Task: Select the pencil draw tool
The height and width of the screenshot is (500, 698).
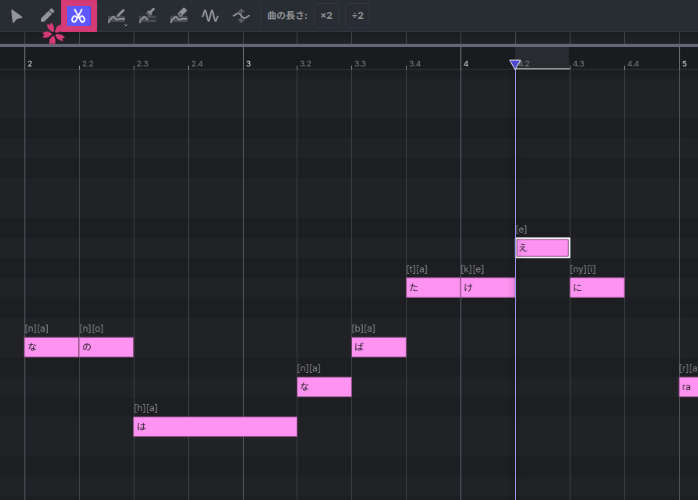Action: tap(47, 16)
